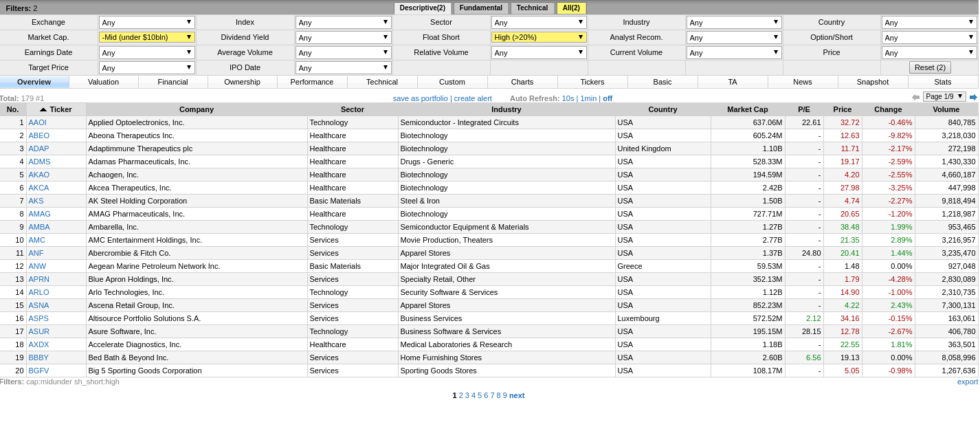This screenshot has width=980, height=429.
Task: Select the Ownership view tab
Action: [243, 82]
